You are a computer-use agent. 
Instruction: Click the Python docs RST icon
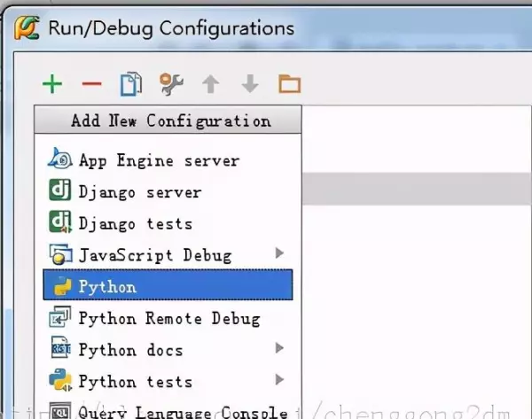tap(60, 347)
